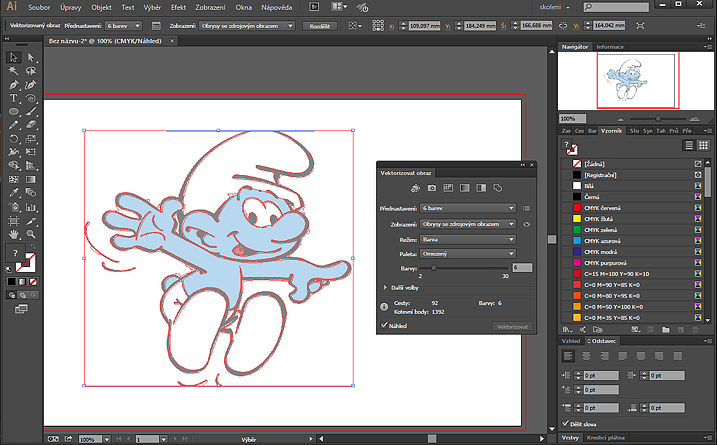Select the Ellipse tool
Viewport: 717px width, 445px height.
point(14,111)
